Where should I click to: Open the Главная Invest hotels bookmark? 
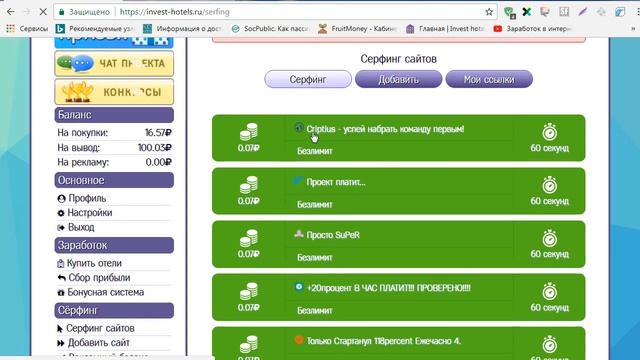point(445,29)
